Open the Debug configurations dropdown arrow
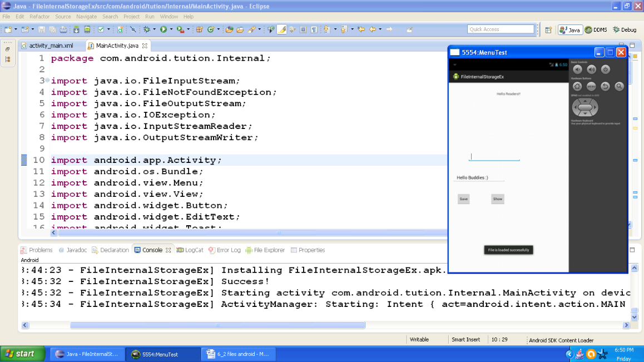 click(155, 29)
